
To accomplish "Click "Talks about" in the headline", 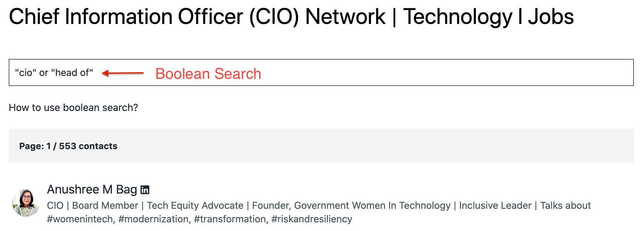I will point(565,206).
